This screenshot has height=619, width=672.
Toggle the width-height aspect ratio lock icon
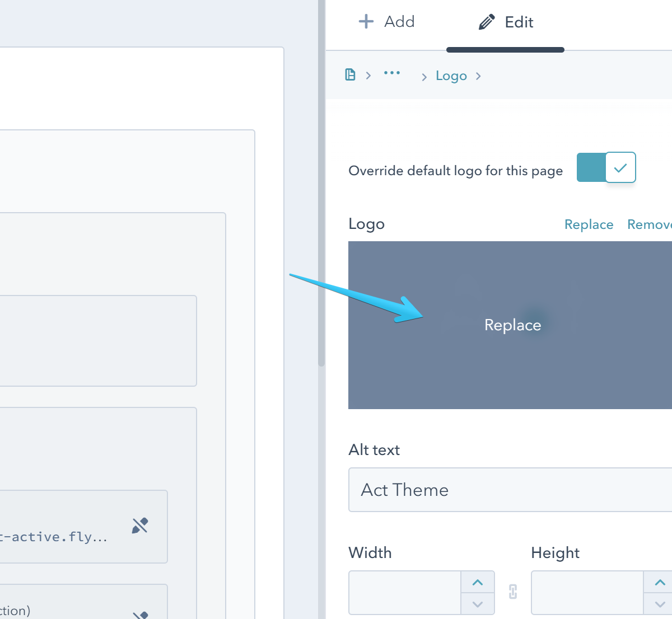(x=513, y=592)
